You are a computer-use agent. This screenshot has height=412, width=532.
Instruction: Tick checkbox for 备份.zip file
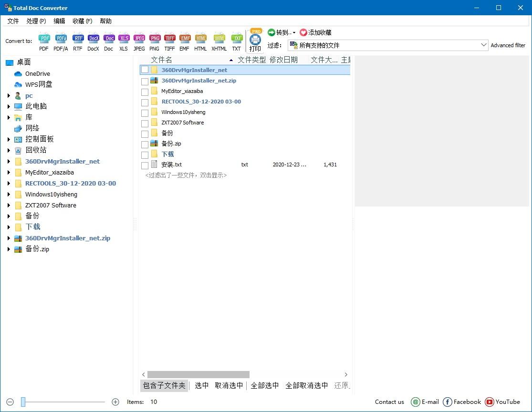click(x=145, y=144)
